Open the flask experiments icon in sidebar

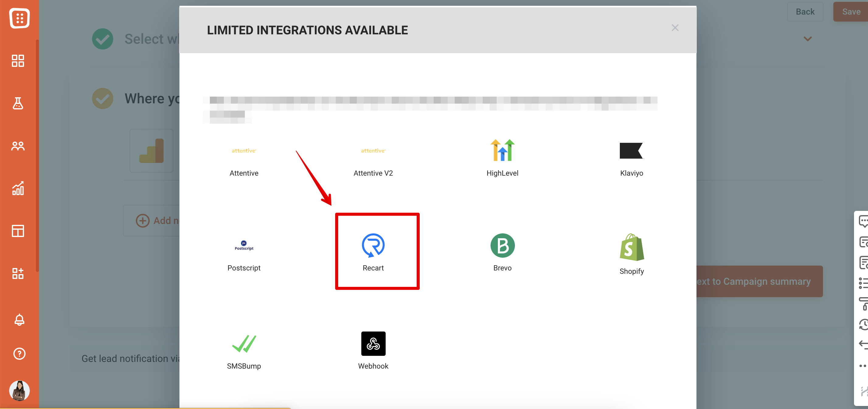pyautogui.click(x=18, y=103)
